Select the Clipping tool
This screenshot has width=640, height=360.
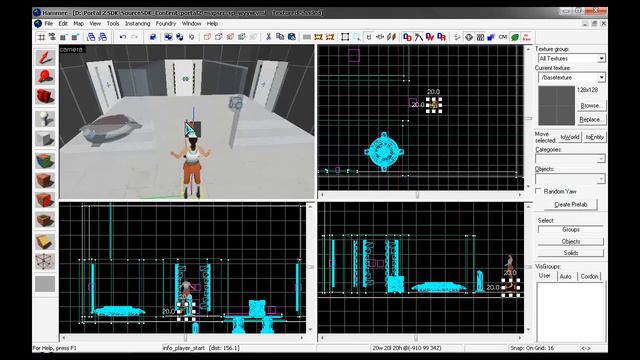tap(45, 242)
